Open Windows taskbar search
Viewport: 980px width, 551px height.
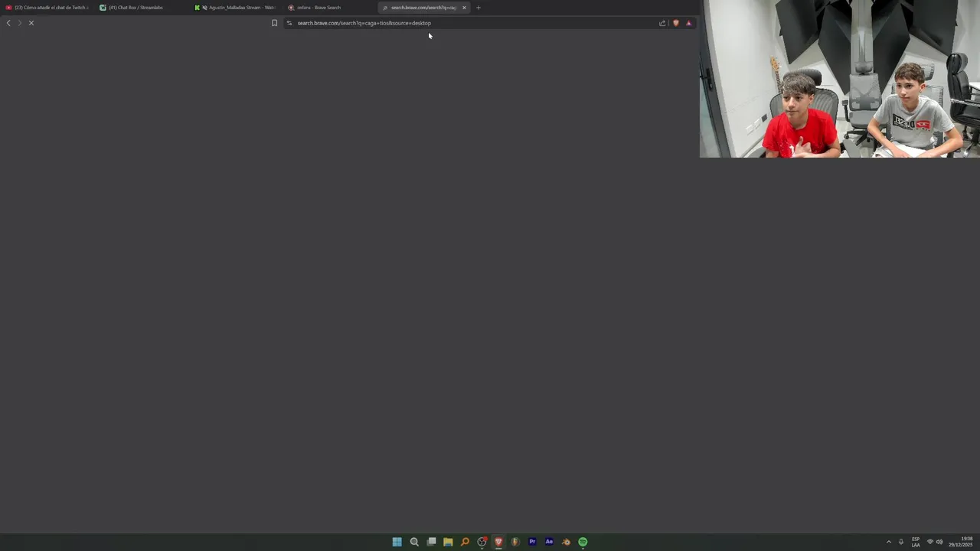(414, 542)
